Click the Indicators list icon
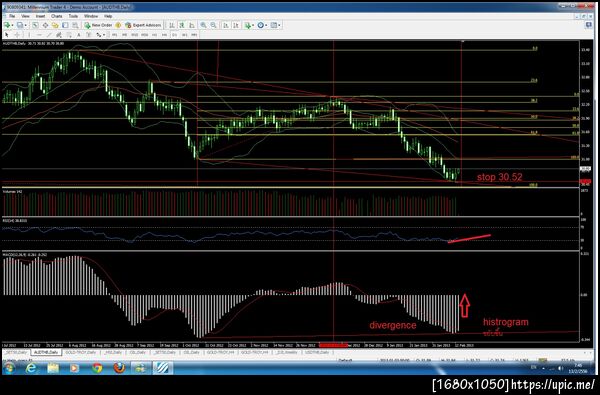The image size is (600, 395). pos(248,25)
